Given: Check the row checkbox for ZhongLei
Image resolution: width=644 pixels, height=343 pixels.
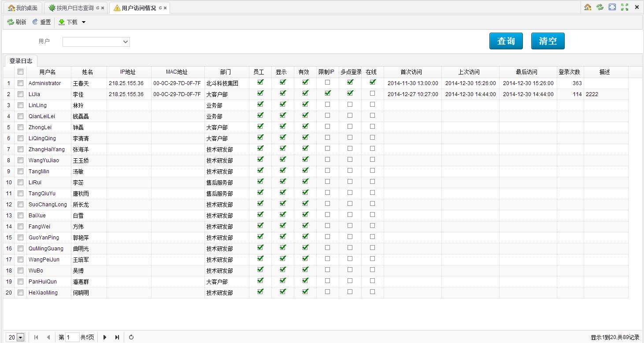Looking at the screenshot, I should click(x=20, y=127).
